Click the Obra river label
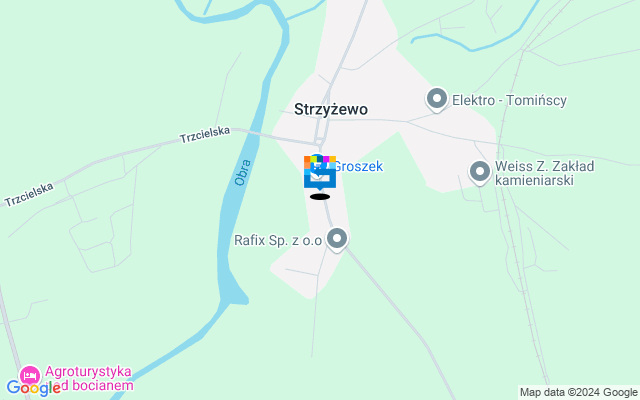 click(x=242, y=173)
